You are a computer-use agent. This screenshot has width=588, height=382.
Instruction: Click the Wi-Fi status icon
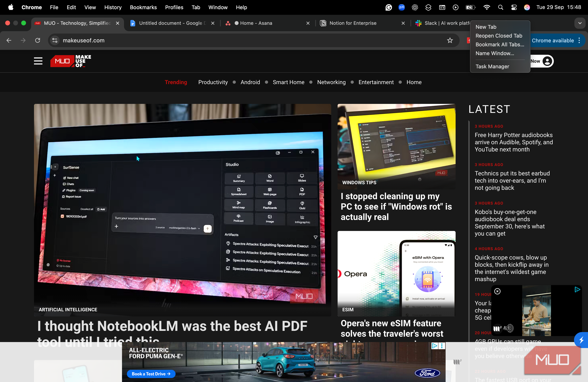[486, 7]
